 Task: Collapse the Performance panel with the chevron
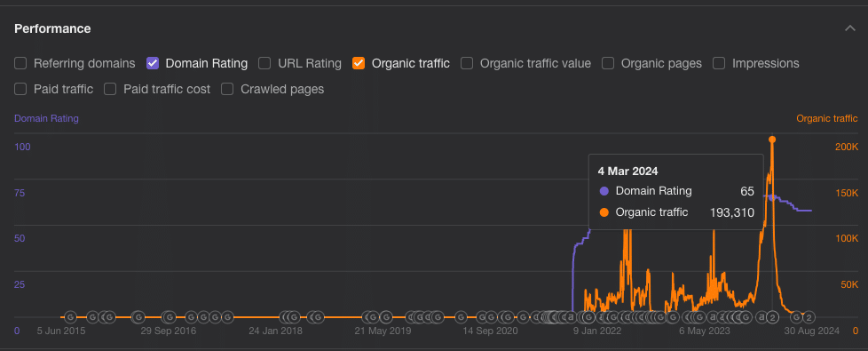coord(850,28)
